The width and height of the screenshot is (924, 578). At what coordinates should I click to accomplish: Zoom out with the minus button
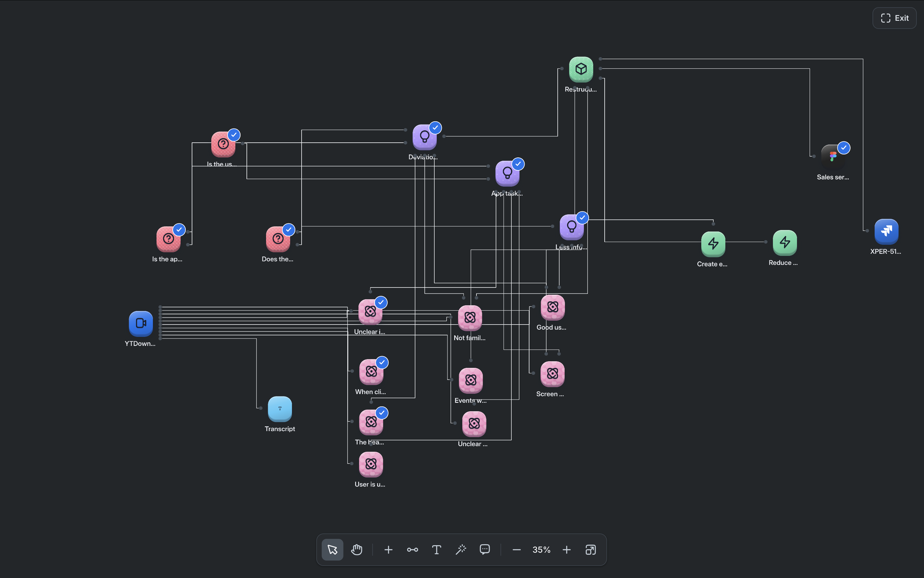(x=517, y=550)
